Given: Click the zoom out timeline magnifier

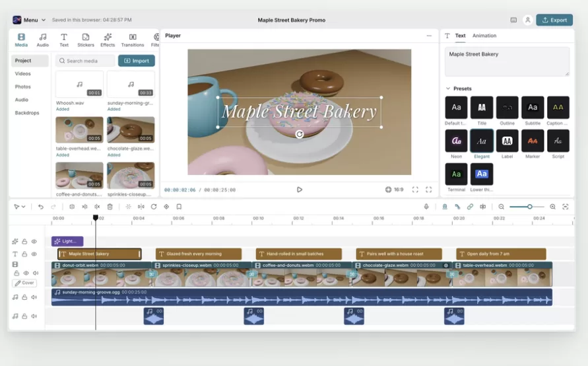Looking at the screenshot, I should point(502,207).
